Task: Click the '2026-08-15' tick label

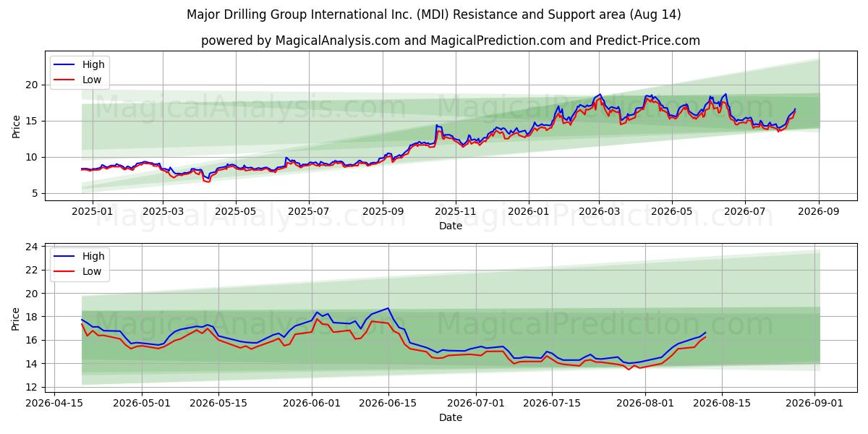Action: 723,404
